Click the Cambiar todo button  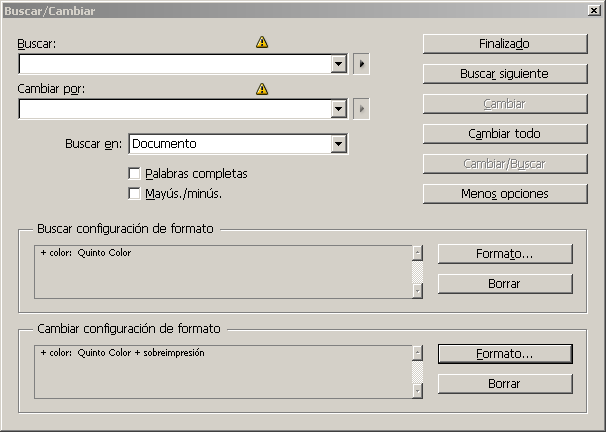[505, 134]
